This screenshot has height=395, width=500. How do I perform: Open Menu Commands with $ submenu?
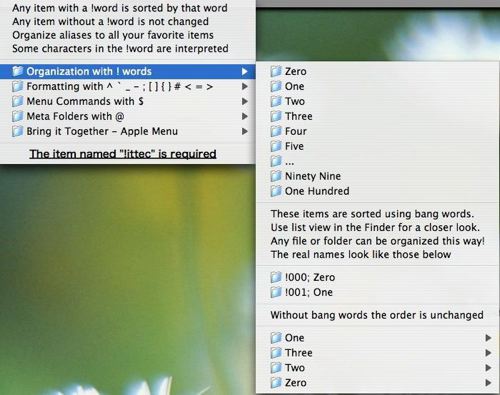tap(128, 101)
